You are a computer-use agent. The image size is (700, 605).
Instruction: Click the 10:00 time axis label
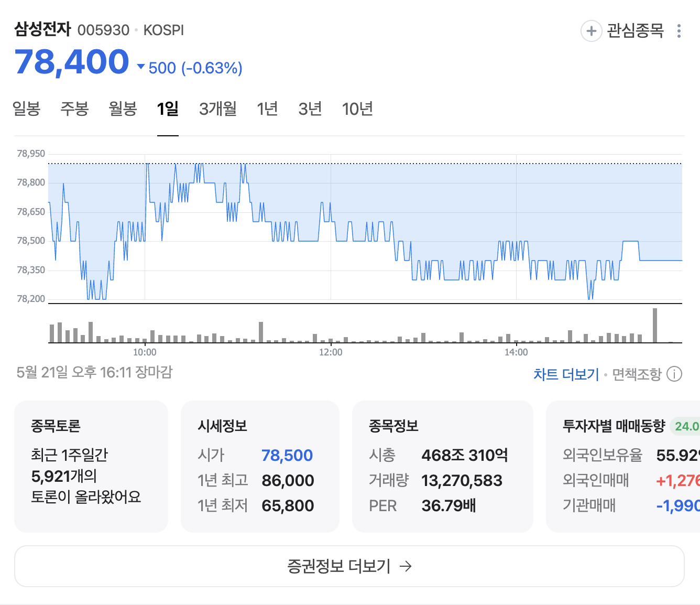coord(145,352)
